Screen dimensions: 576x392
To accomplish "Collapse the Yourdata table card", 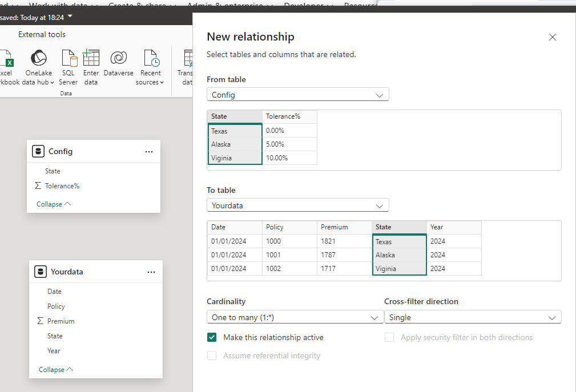I will click(56, 370).
